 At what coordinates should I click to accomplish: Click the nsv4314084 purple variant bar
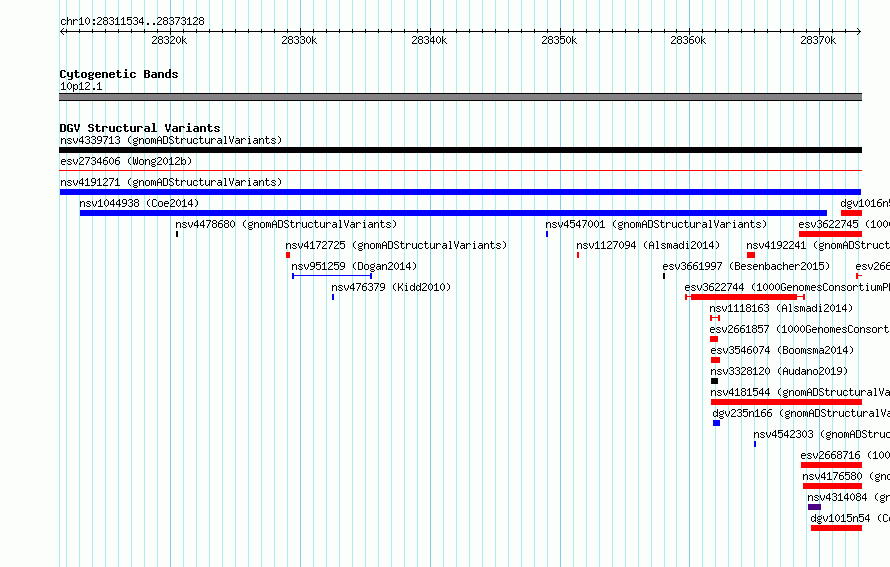815,507
